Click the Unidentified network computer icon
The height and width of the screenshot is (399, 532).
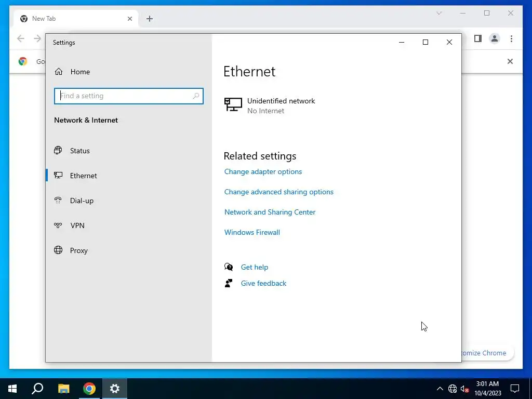pyautogui.click(x=233, y=104)
